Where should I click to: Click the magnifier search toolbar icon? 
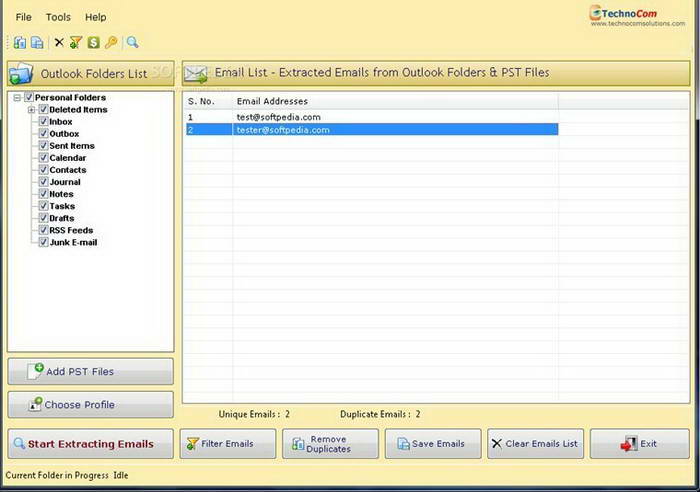coord(133,42)
